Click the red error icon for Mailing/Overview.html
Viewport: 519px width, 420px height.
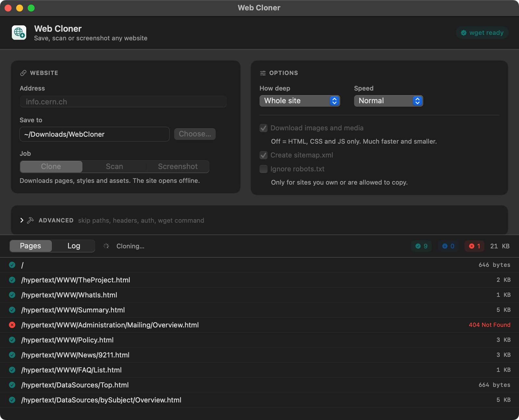12,325
